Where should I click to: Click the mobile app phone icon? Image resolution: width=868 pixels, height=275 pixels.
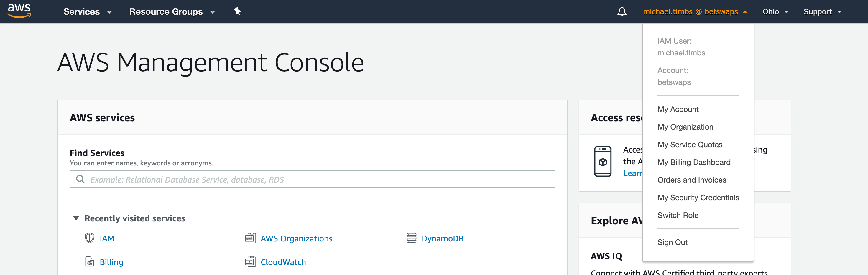click(602, 161)
